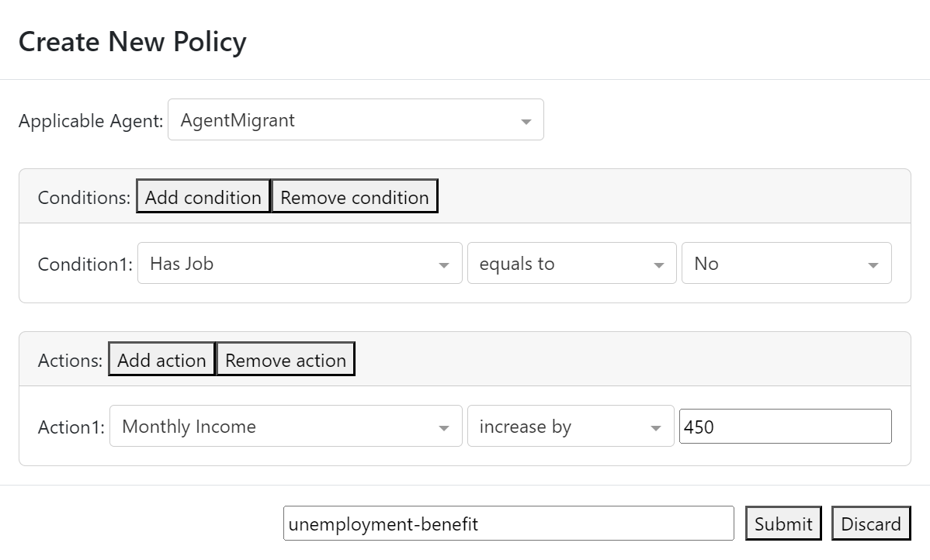Discard the new policy

point(870,524)
